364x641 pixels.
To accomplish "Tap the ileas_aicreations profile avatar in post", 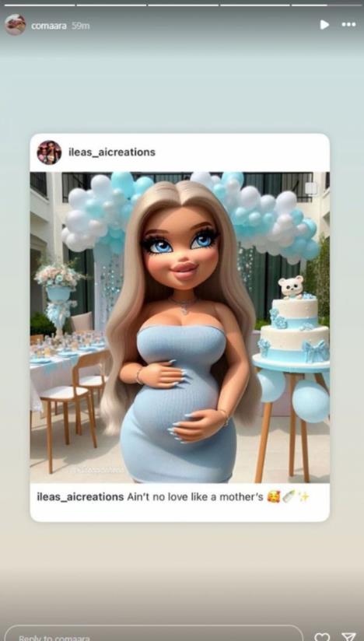I will (49, 152).
